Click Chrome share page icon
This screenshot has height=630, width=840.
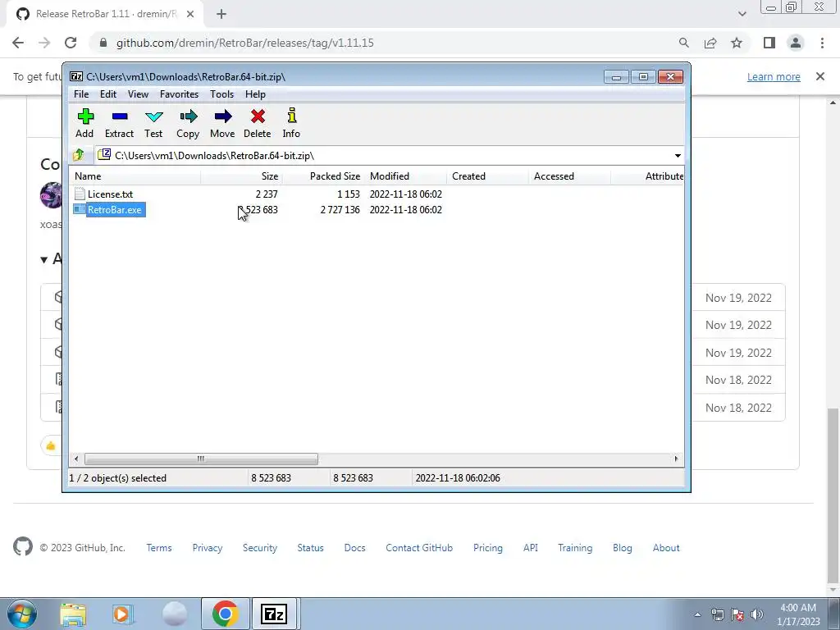click(x=710, y=43)
